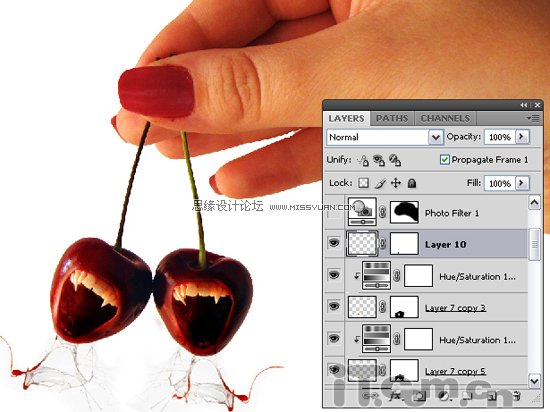
Task: Hide Layer 10 with eye icon
Action: [334, 243]
